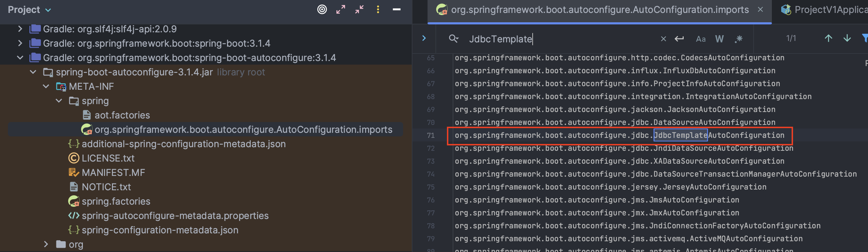
Task: Click the search filter funnel icon
Action: (x=864, y=38)
